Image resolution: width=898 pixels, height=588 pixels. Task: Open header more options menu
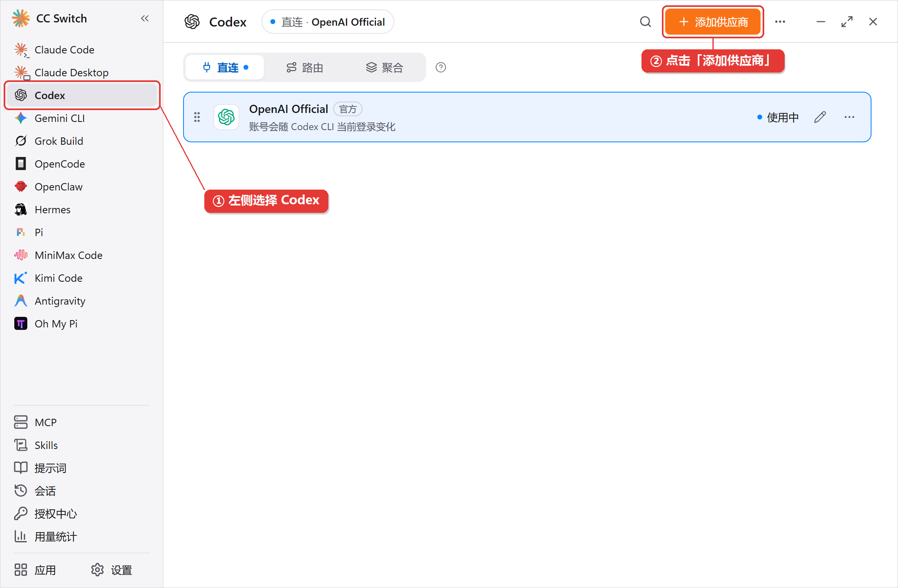[x=780, y=22]
